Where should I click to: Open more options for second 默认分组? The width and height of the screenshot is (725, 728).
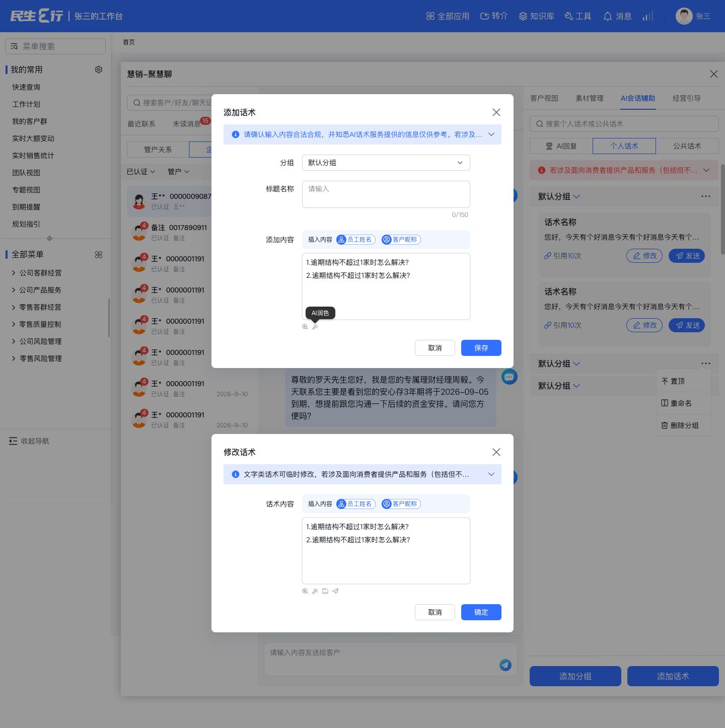tap(706, 363)
